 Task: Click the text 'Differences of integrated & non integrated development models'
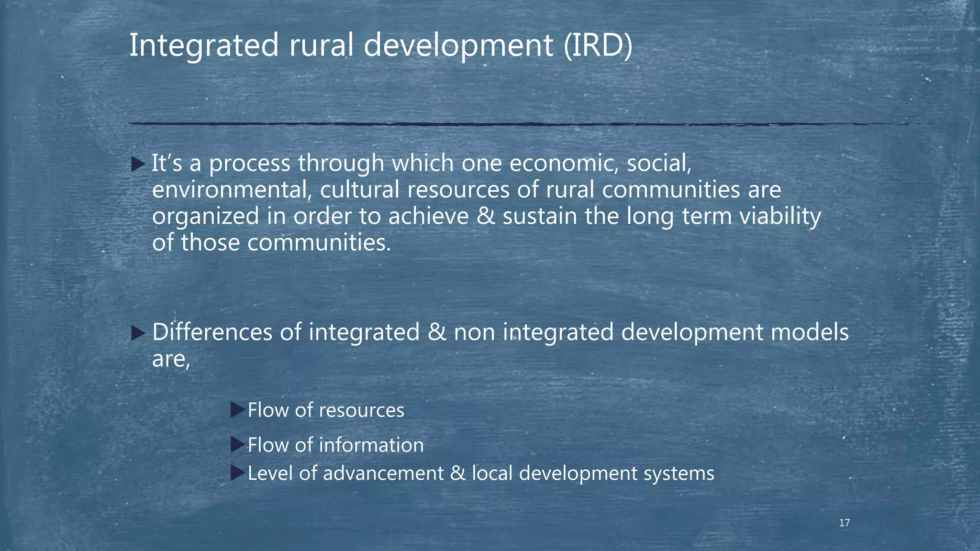click(x=501, y=332)
